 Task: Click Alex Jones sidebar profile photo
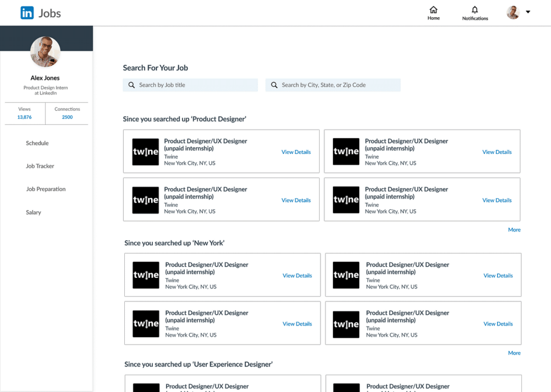point(45,52)
